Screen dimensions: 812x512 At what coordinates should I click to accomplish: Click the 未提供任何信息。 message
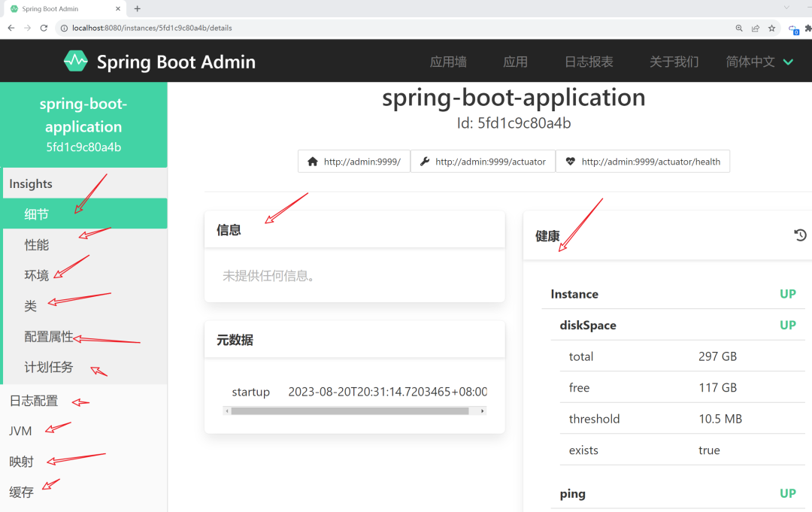[268, 275]
